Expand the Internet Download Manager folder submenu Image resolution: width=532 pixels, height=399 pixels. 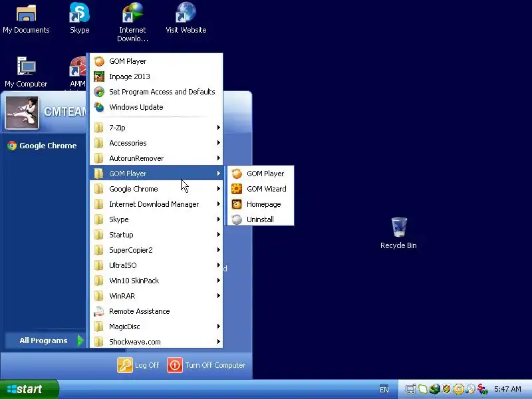pyautogui.click(x=156, y=204)
